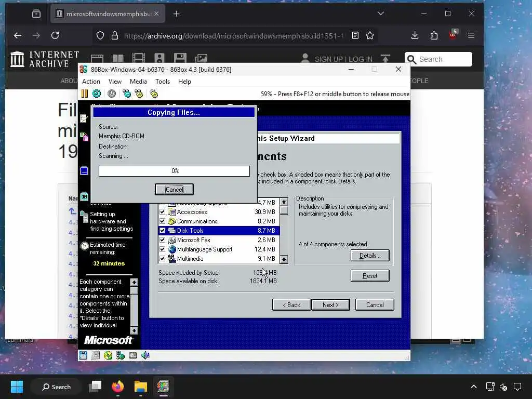Open Firefox downloads panel
The image size is (532, 399).
click(415, 35)
